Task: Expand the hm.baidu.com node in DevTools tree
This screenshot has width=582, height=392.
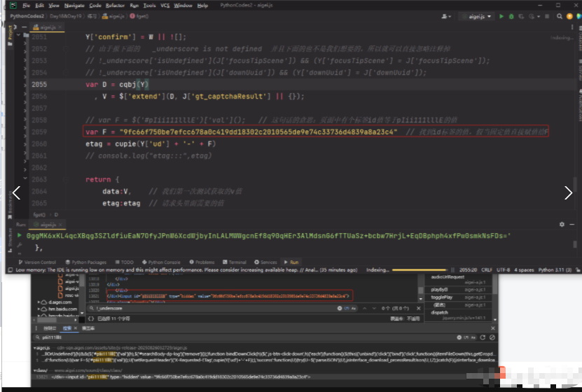Action: (39, 309)
